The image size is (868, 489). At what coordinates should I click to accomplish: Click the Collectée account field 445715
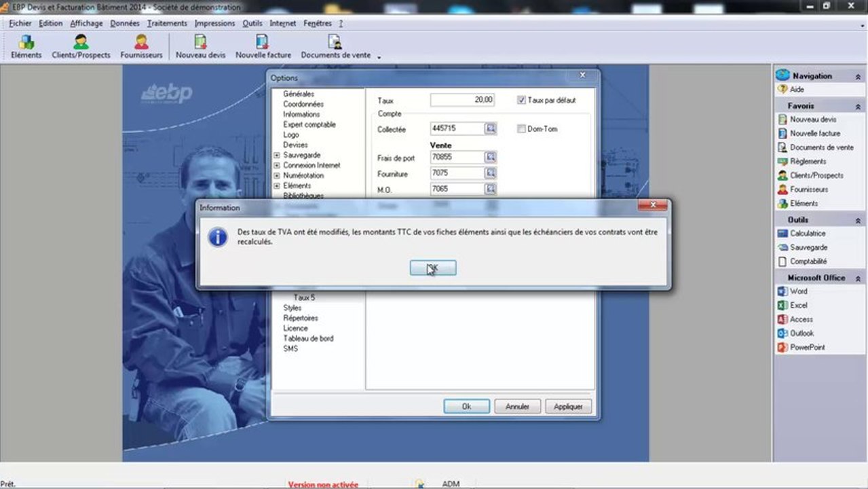[457, 128]
